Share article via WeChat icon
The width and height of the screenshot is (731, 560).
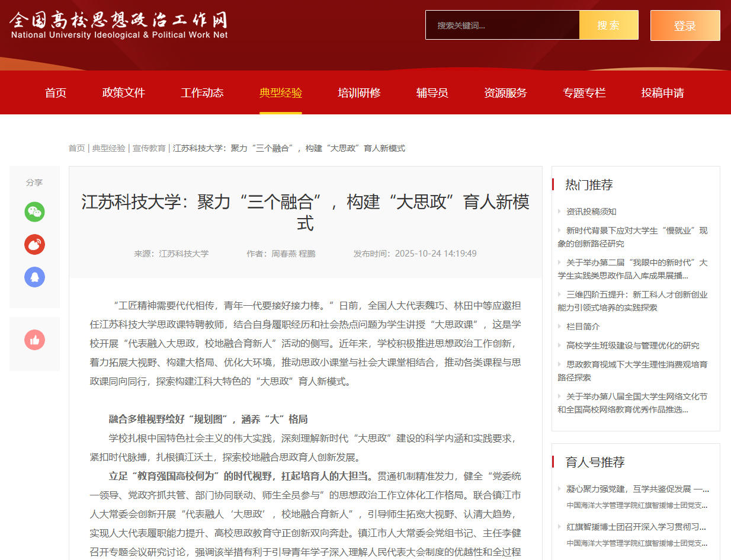[34, 212]
